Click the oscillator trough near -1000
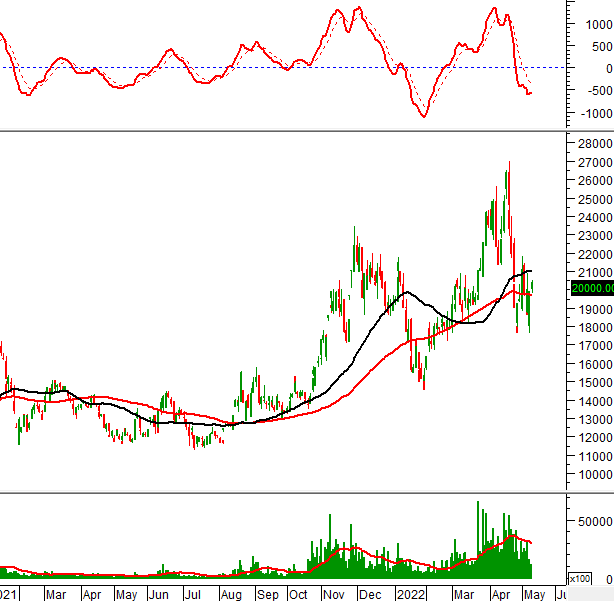Viewport: 614px width, 601px height. (424, 116)
